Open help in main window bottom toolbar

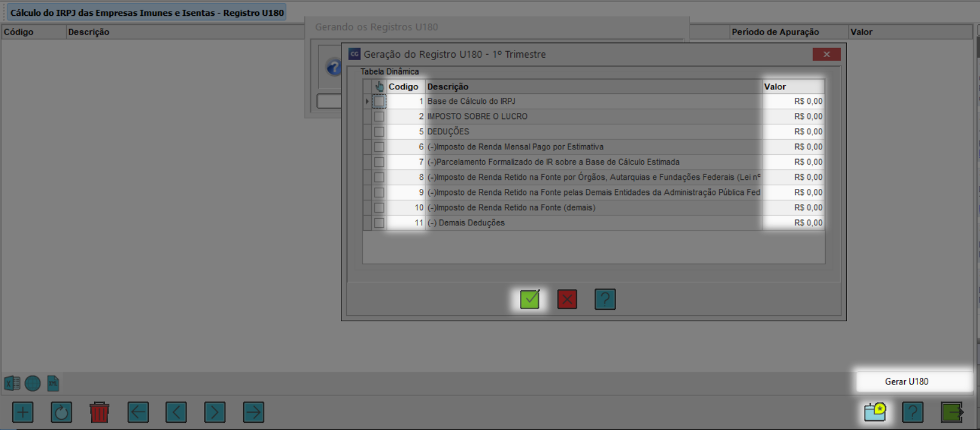pos(913,412)
